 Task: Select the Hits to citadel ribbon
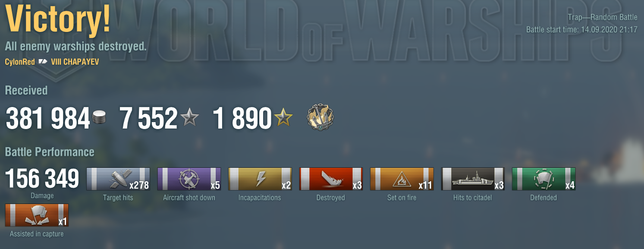[x=472, y=179]
